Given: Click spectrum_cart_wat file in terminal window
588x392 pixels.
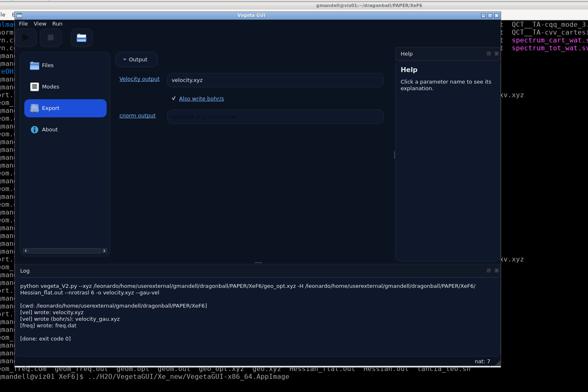Looking at the screenshot, I should point(550,40).
